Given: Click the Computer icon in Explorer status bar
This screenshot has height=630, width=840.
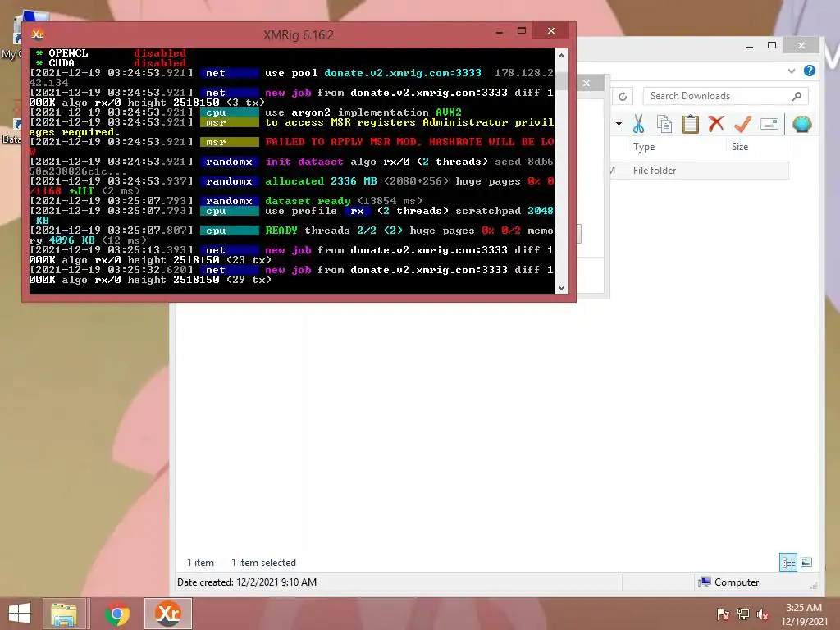Looking at the screenshot, I should coord(705,582).
